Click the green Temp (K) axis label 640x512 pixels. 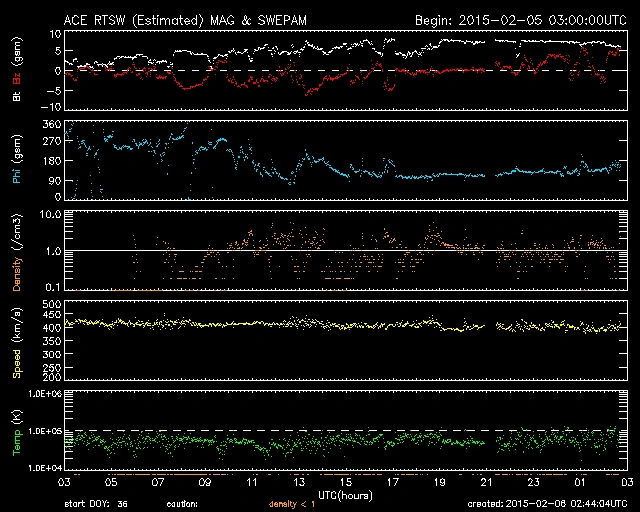coord(15,431)
